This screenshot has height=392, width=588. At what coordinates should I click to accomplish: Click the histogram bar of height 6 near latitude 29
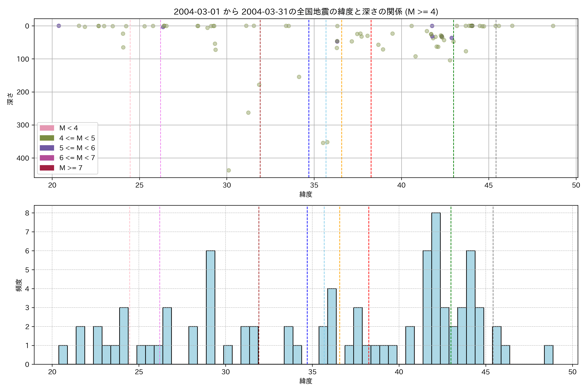(x=211, y=308)
